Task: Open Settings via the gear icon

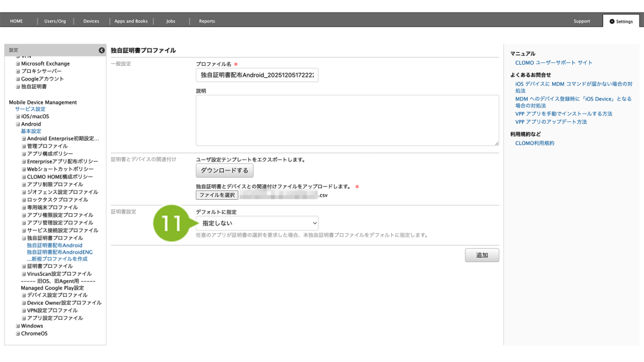Action: click(612, 21)
